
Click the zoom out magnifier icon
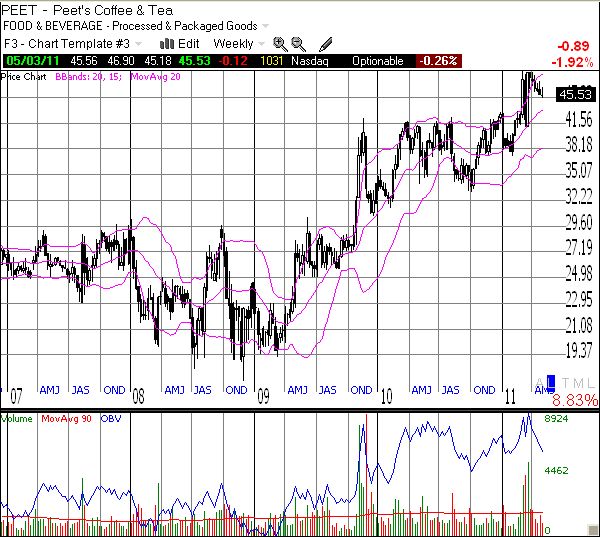coord(298,44)
